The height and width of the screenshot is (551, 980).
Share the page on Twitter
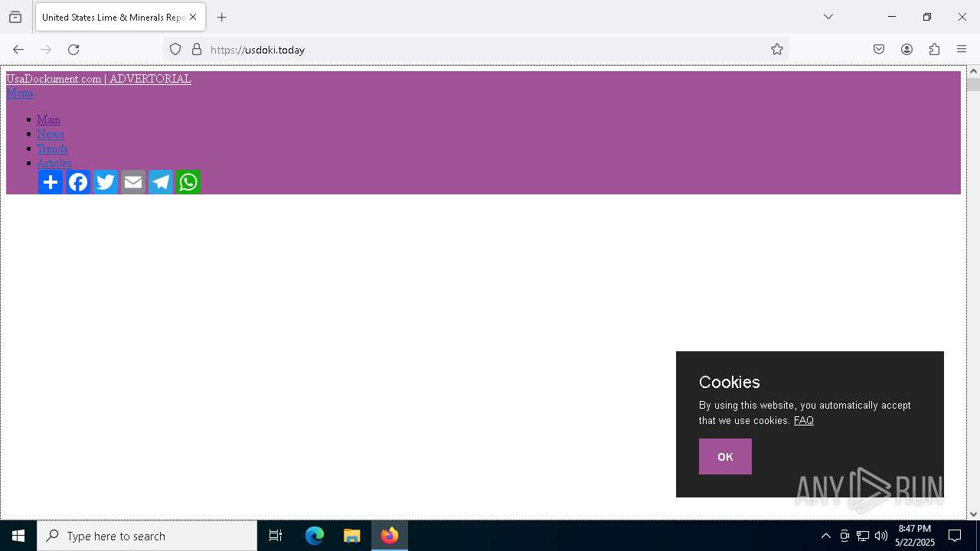tap(106, 182)
